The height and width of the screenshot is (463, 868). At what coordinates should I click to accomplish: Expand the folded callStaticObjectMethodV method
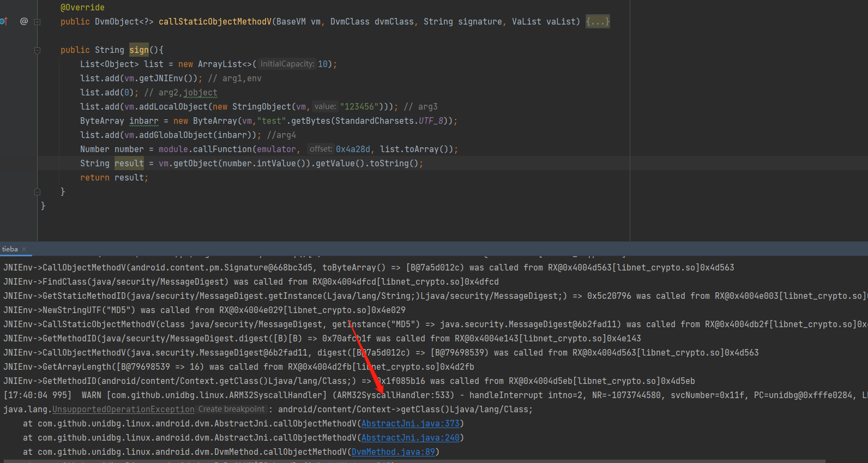[37, 22]
